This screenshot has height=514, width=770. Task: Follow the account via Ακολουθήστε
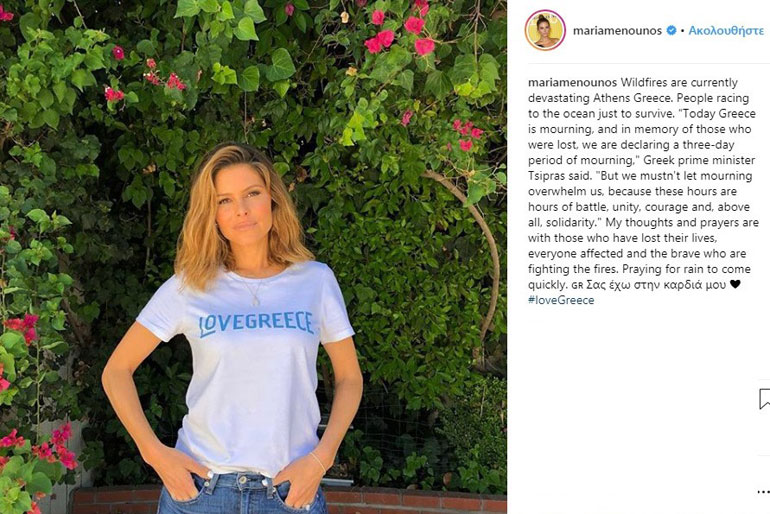click(726, 30)
